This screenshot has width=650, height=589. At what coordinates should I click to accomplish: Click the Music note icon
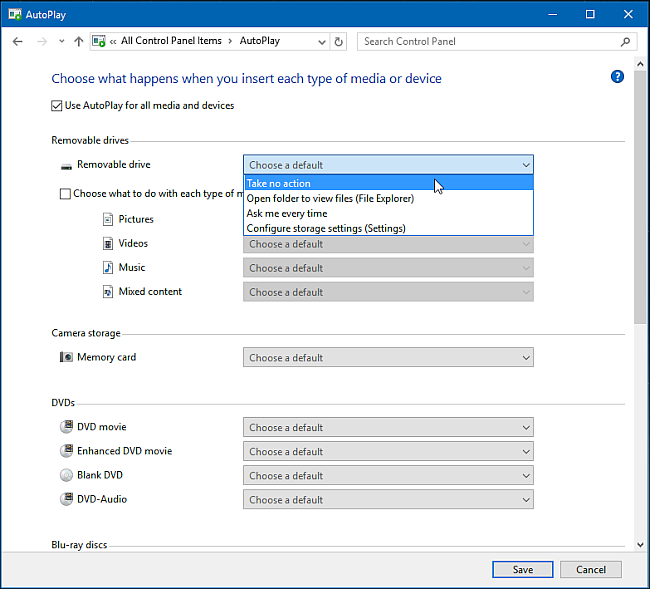[x=108, y=267]
